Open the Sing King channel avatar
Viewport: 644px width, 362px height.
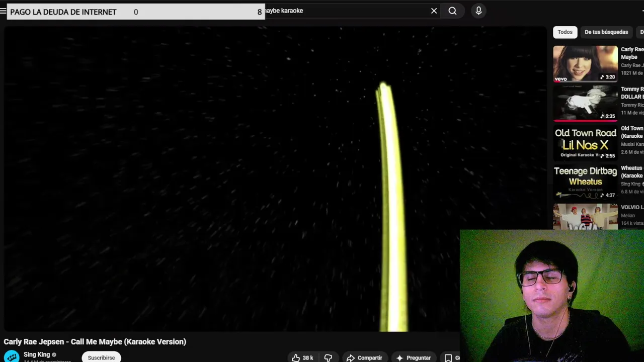coord(12,356)
